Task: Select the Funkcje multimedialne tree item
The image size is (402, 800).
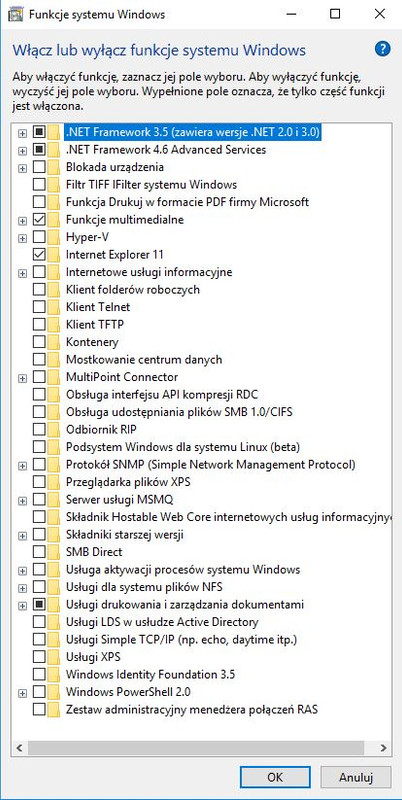Action: click(125, 220)
